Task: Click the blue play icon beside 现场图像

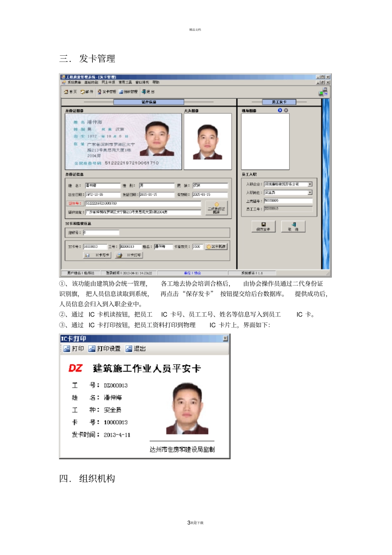Action: tap(280, 110)
